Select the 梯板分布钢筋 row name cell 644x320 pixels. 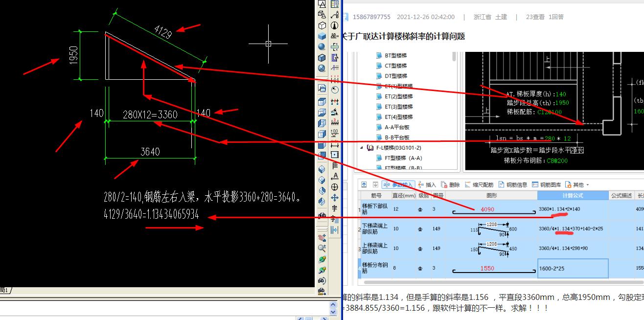click(376, 268)
